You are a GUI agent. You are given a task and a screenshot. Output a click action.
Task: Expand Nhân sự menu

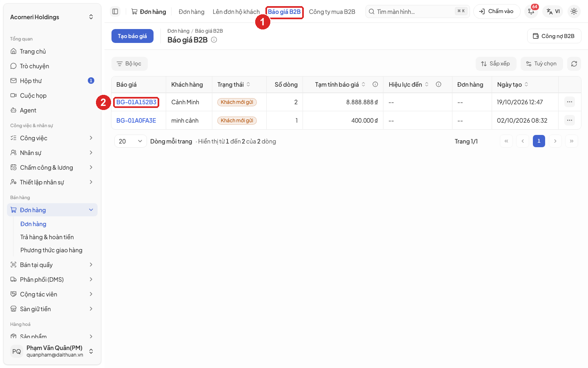click(x=52, y=153)
